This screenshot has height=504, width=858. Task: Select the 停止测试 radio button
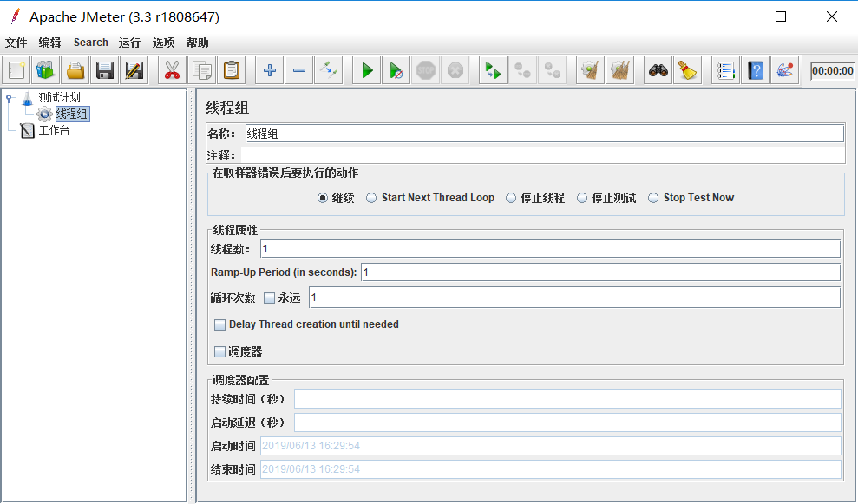582,198
